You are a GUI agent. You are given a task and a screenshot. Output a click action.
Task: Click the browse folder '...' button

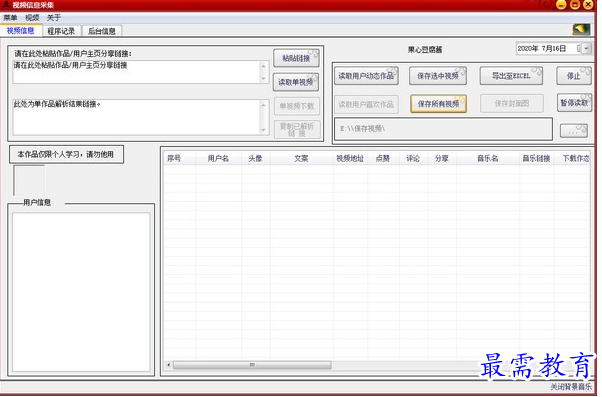[x=574, y=131]
